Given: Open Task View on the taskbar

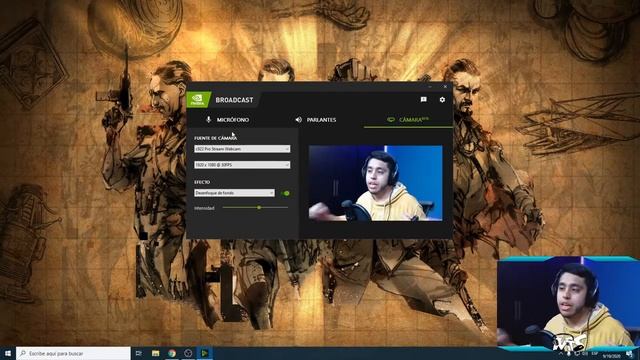Looking at the screenshot, I should tap(139, 353).
